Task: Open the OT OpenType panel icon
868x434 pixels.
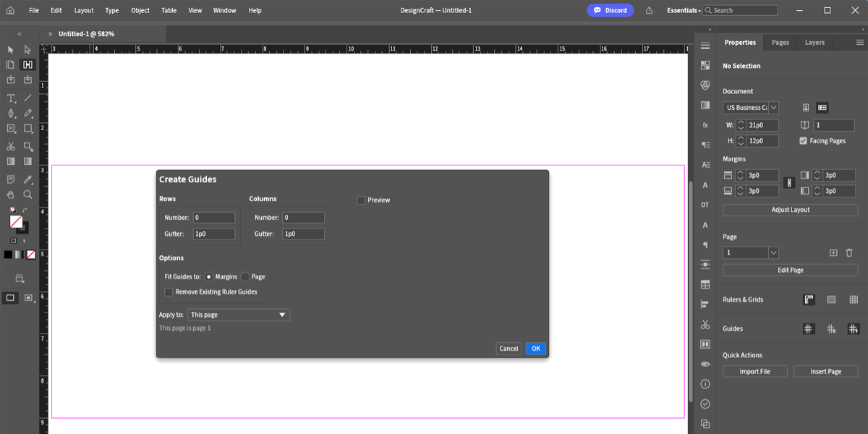Action: click(x=705, y=205)
